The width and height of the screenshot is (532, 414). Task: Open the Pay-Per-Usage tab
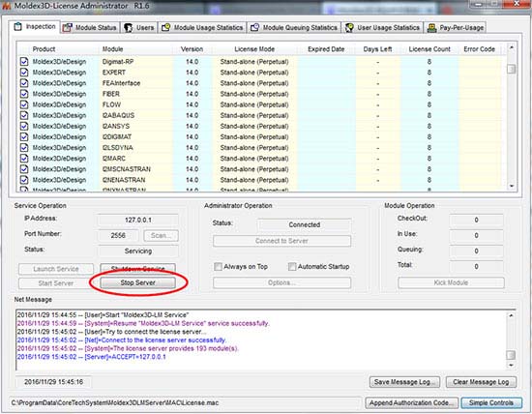coord(456,28)
